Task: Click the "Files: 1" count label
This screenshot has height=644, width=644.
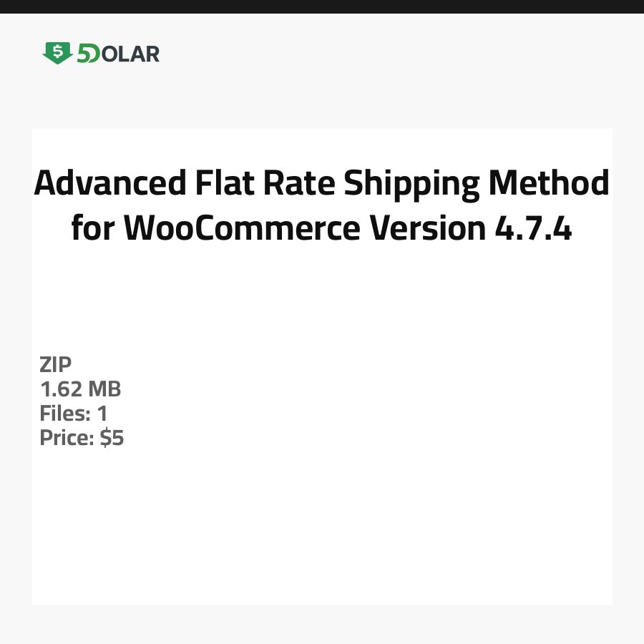Action: 73,414
